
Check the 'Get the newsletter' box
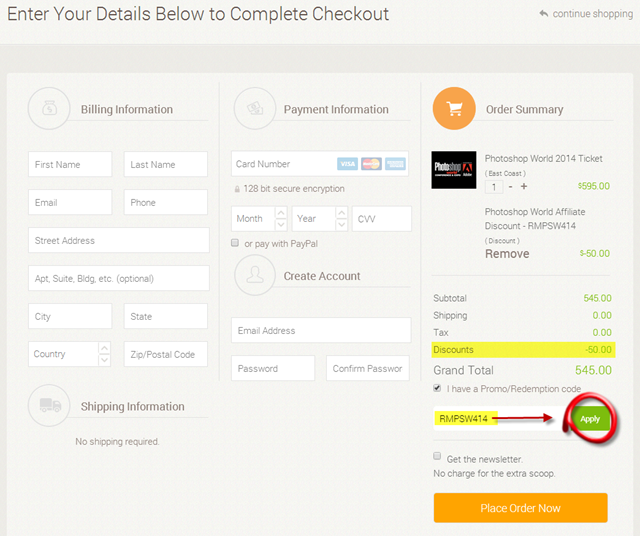click(437, 457)
